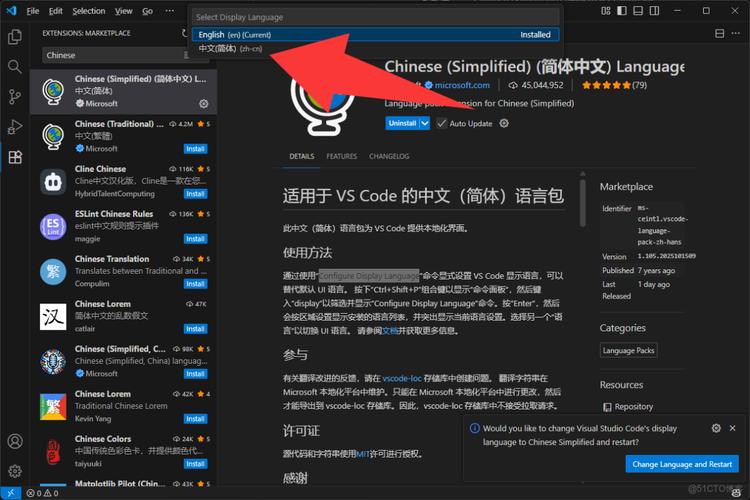Toggle the panel layout icon
Image resolution: width=750 pixels, height=500 pixels.
tap(638, 11)
